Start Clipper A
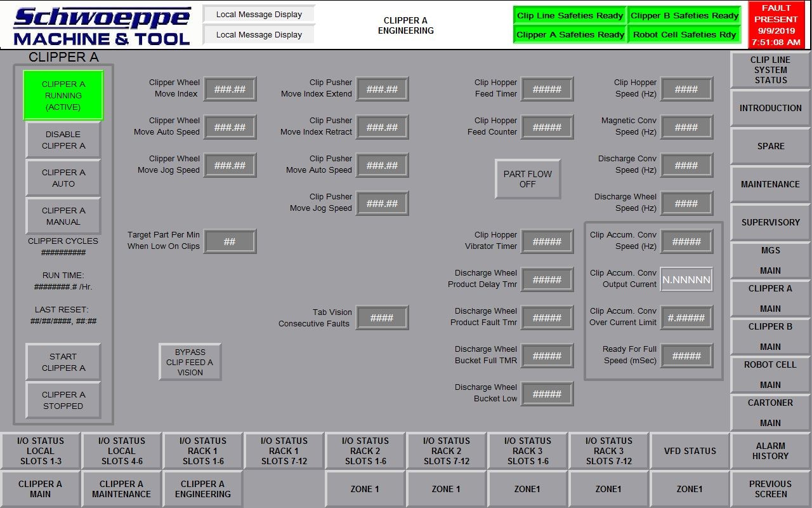812x508 pixels. [x=63, y=362]
